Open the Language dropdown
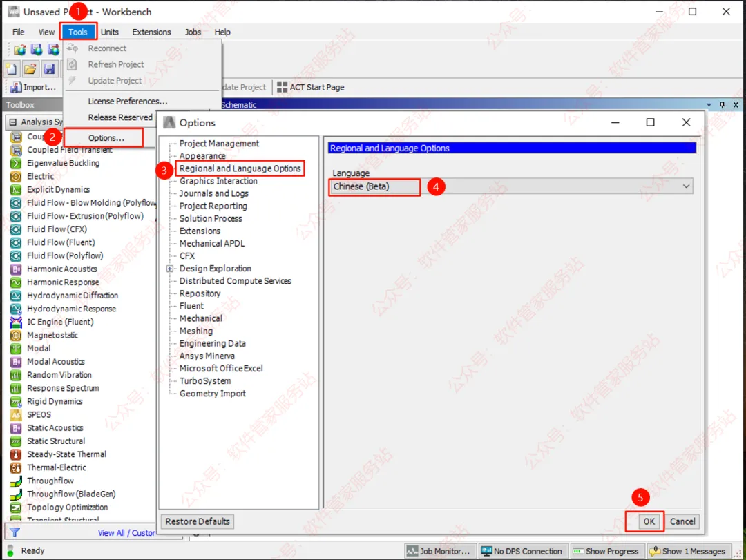The width and height of the screenshot is (746, 560). pos(510,186)
